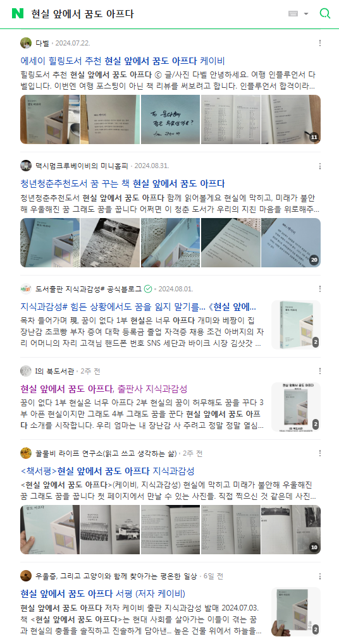This screenshot has height=644, width=339.
Task: Open visited purple 출판사 지식과감성 link
Action: click(104, 389)
